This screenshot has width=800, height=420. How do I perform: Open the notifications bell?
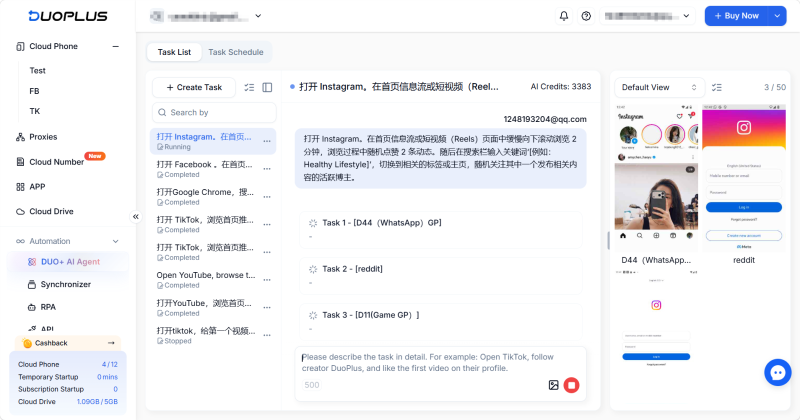tap(564, 16)
